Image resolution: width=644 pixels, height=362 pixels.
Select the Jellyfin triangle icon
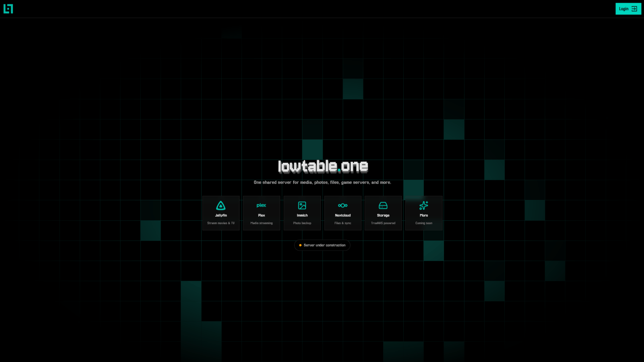coord(221,205)
